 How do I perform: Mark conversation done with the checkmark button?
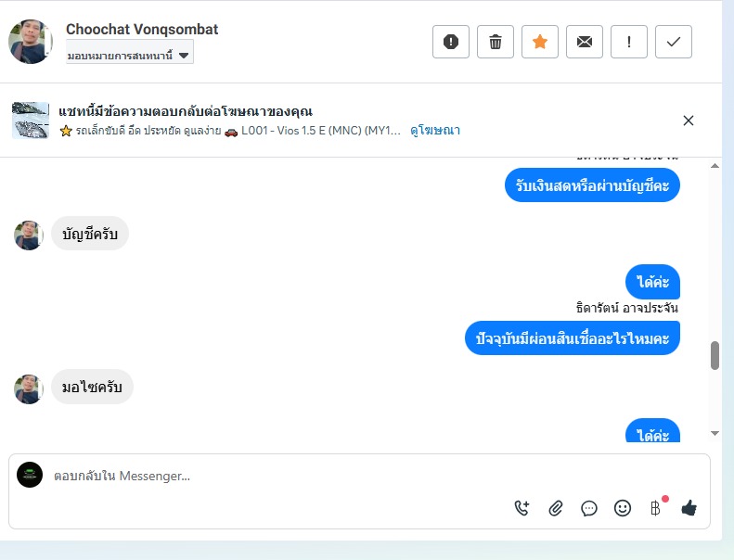point(673,42)
